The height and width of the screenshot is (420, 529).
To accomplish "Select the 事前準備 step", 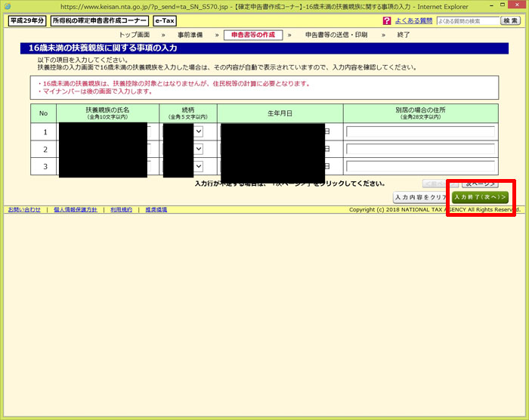I will pyautogui.click(x=190, y=35).
